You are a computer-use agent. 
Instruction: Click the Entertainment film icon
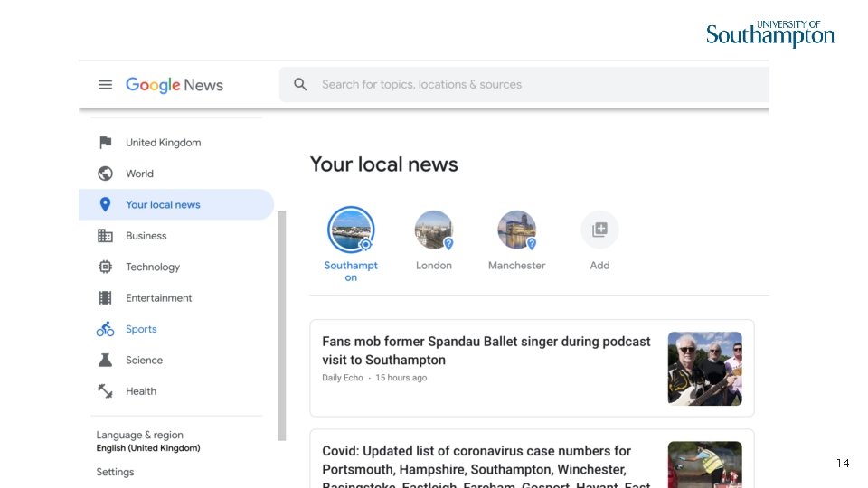click(x=105, y=297)
